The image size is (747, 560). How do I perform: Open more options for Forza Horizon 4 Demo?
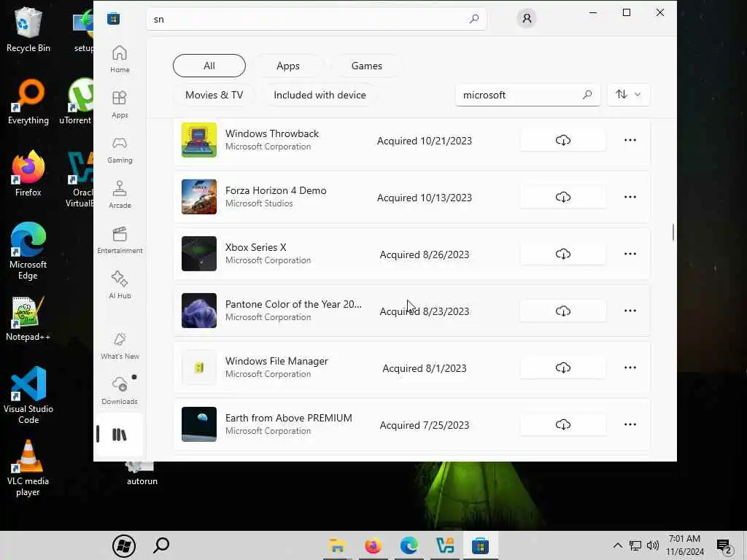point(630,197)
